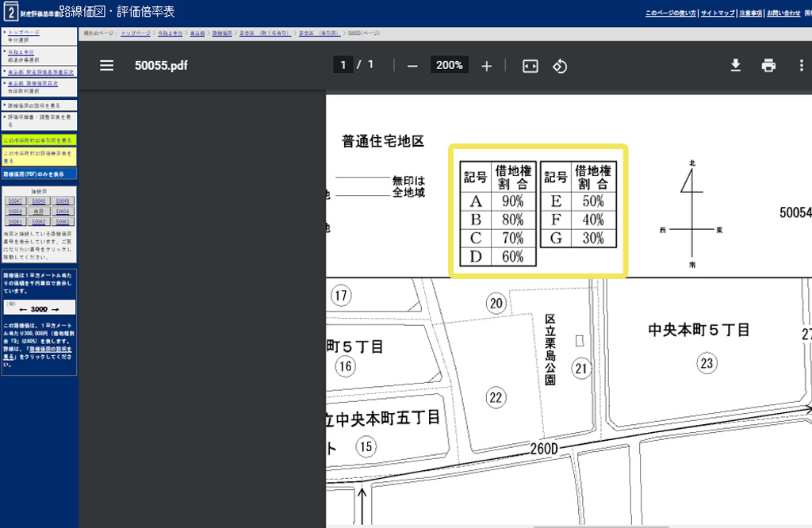Open the サイトマップ link in header

click(717, 13)
